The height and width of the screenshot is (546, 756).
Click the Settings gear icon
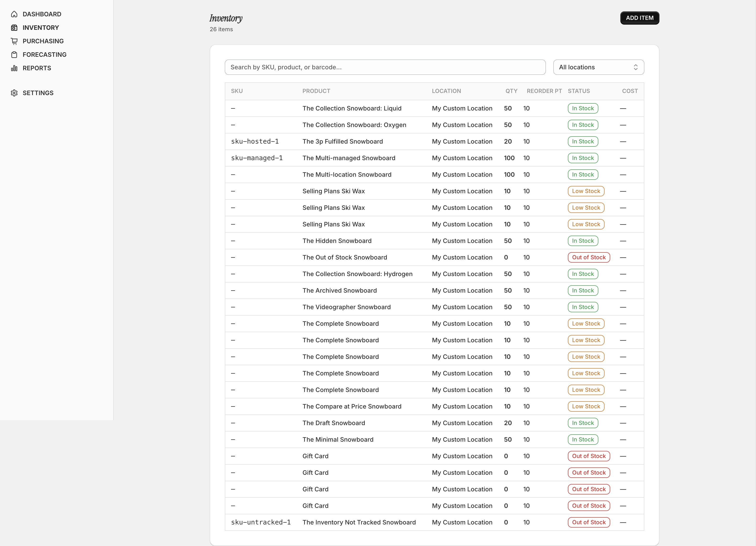click(14, 93)
